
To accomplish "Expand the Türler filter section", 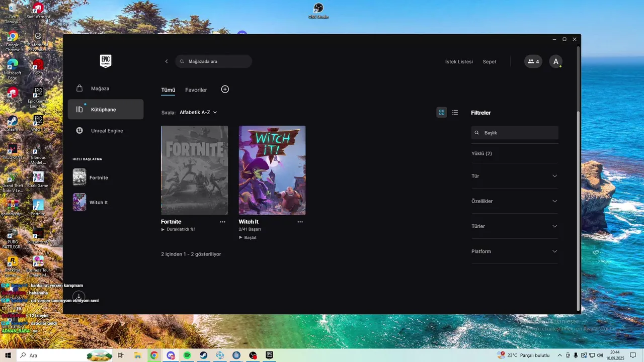I will 515,226.
